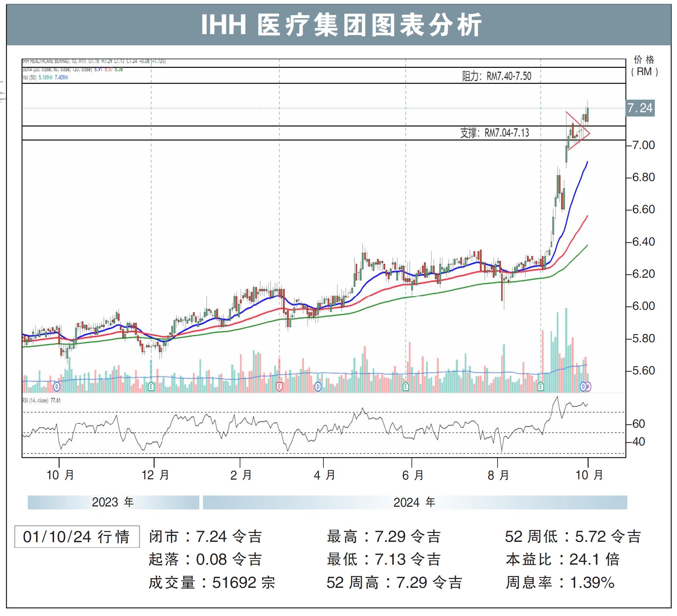Click the 7.00 price axis label

click(x=644, y=145)
